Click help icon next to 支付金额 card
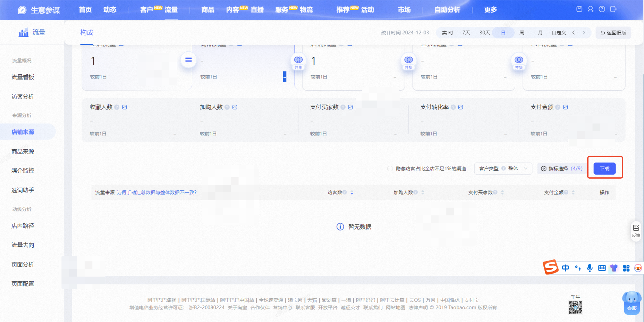This screenshot has height=322, width=644. coord(558,107)
